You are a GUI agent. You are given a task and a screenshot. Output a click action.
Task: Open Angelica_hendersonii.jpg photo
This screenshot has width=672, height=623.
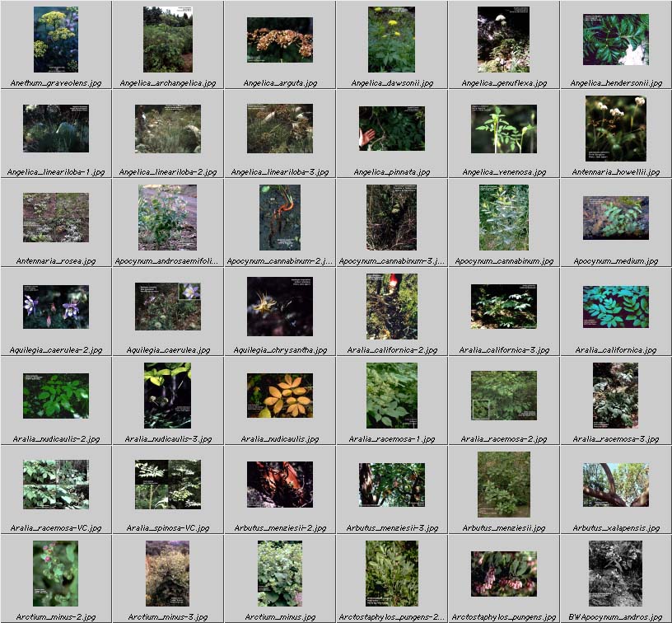click(615, 40)
